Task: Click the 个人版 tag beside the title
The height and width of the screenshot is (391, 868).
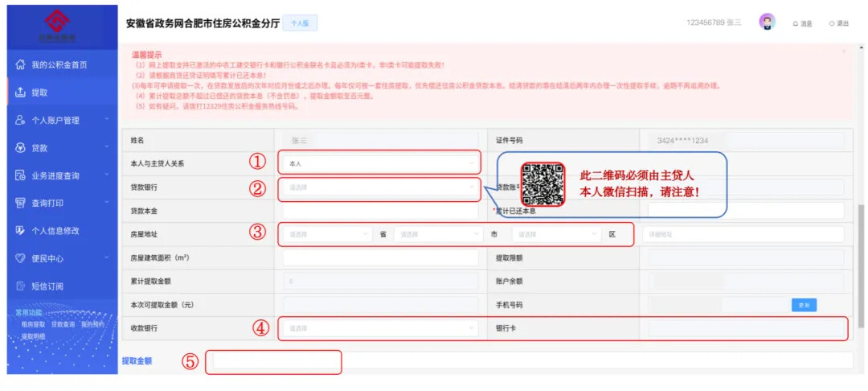Action: pos(300,24)
